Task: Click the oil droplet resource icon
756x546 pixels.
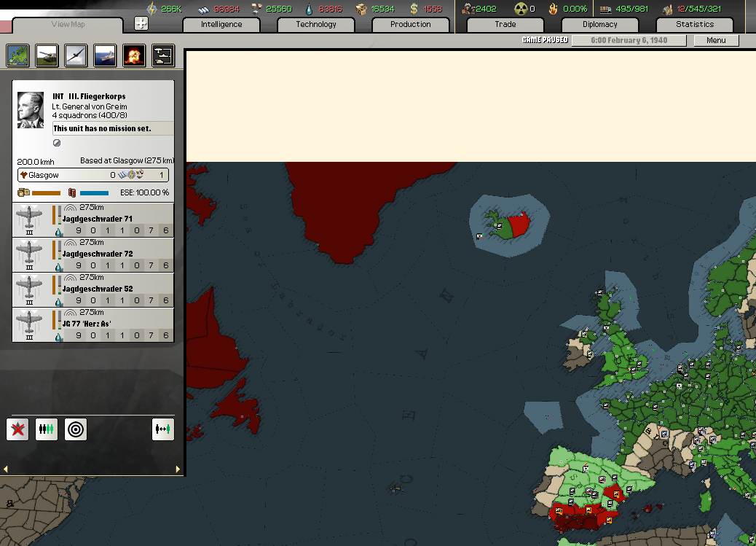Action: [310, 9]
